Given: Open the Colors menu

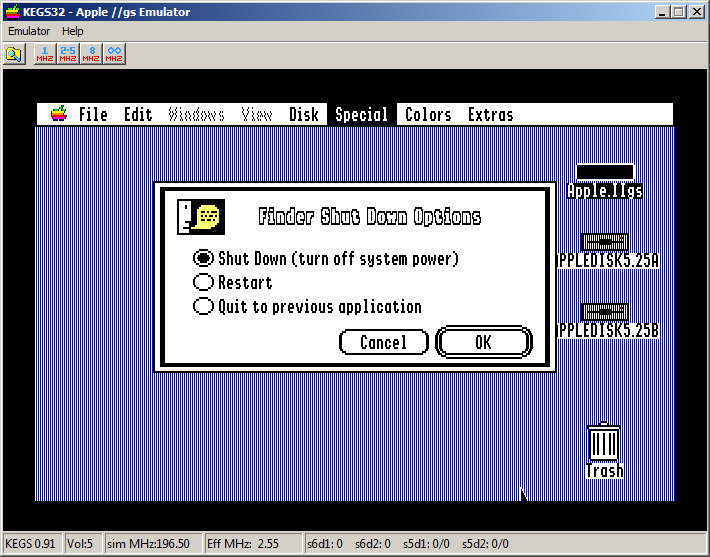Looking at the screenshot, I should [x=428, y=114].
